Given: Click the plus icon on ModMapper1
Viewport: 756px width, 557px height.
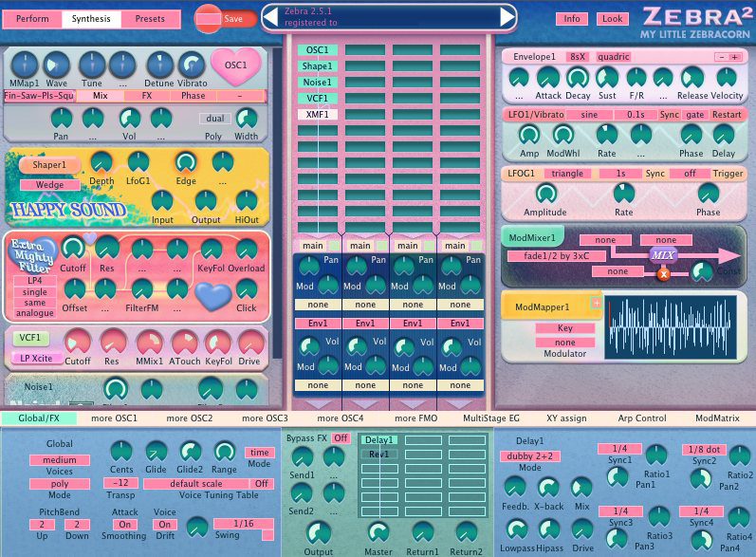Looking at the screenshot, I should (597, 303).
